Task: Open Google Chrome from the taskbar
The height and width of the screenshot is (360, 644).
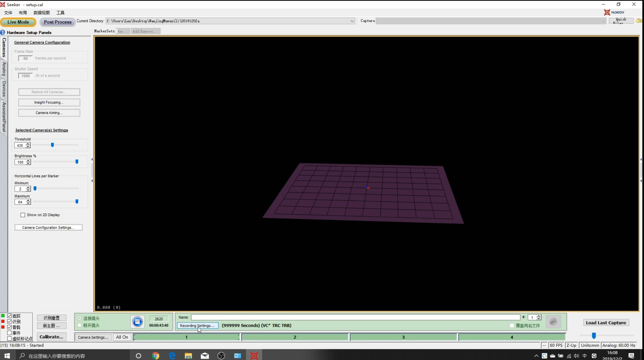Action: [156, 356]
